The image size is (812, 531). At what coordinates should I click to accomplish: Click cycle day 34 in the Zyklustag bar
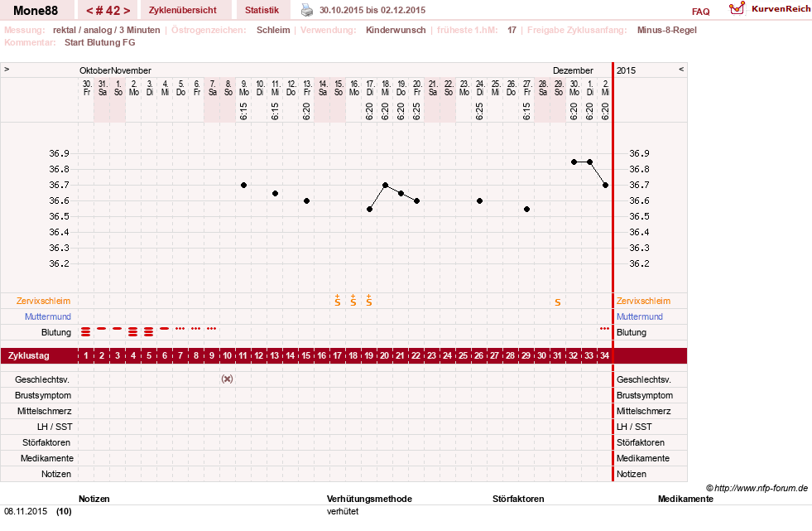tap(604, 356)
